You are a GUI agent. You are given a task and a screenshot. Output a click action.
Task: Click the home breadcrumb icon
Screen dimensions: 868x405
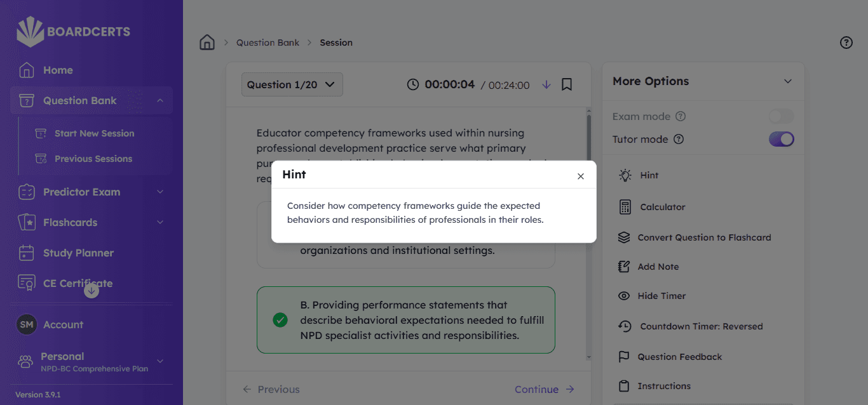207,43
